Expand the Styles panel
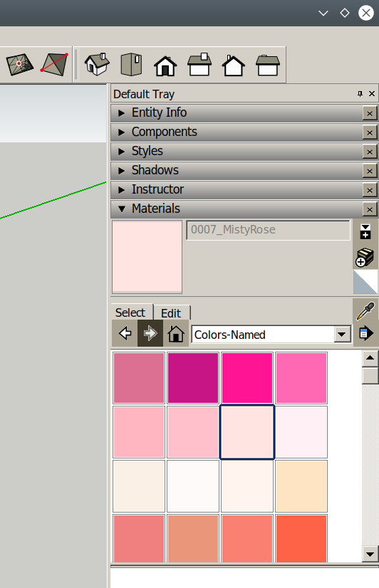 121,151
